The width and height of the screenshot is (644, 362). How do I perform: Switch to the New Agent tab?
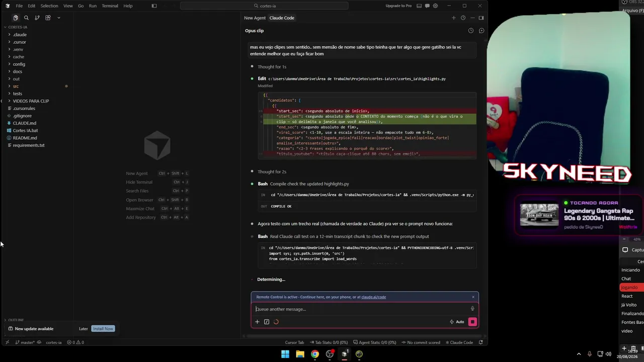(x=255, y=18)
